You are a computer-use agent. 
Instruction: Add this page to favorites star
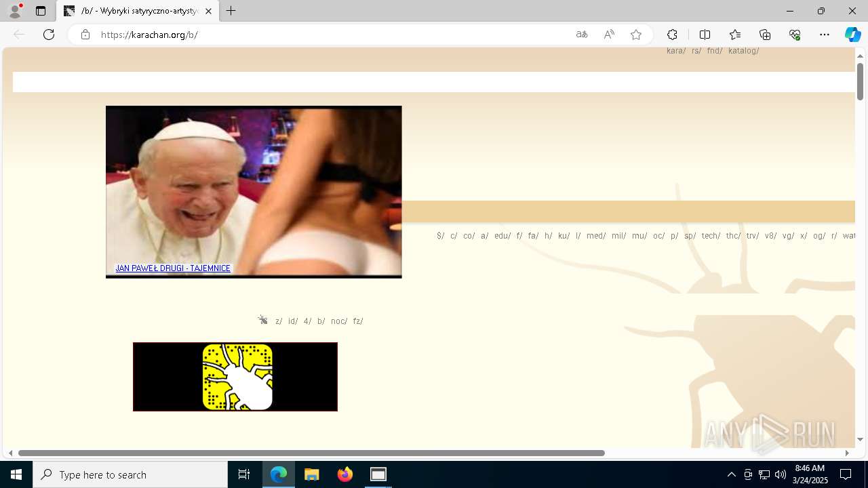point(636,35)
